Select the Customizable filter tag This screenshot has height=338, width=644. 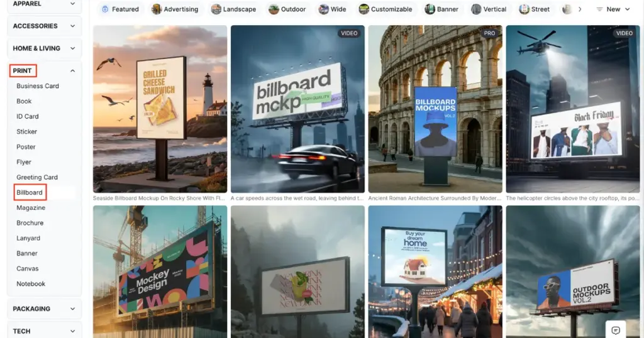(x=386, y=9)
